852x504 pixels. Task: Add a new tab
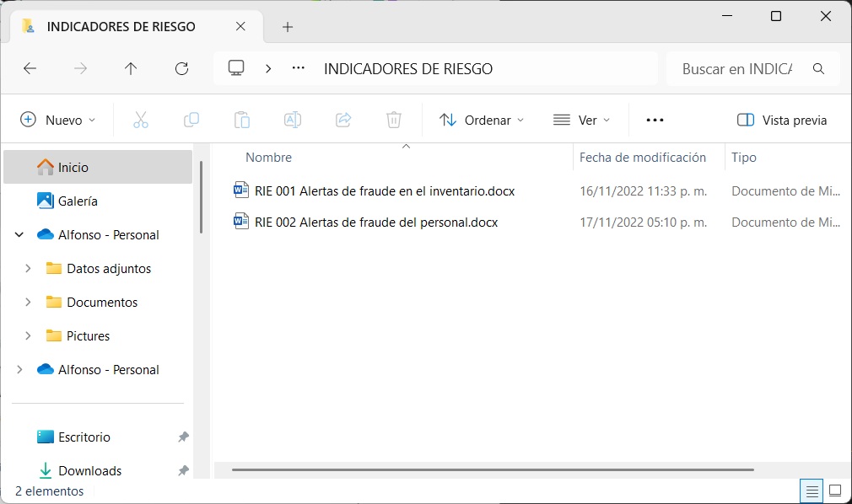288,27
